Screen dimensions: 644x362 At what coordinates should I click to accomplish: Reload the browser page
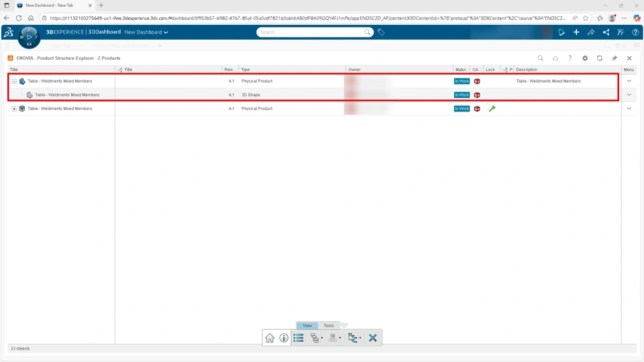pos(19,18)
